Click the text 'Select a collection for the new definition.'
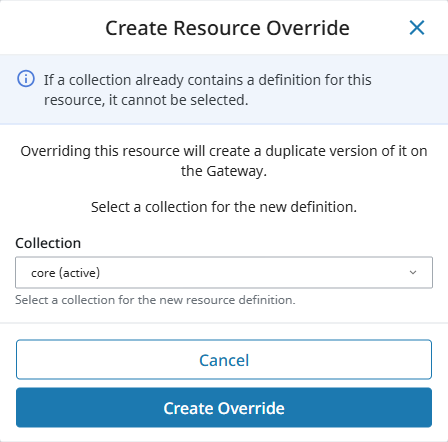Viewport: 448px width, 442px height. tap(224, 207)
